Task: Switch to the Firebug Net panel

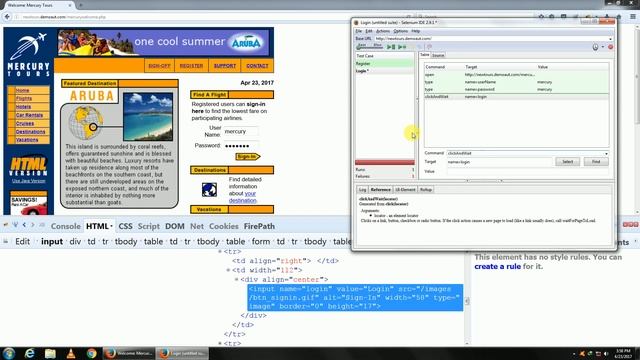Action: 197,226
